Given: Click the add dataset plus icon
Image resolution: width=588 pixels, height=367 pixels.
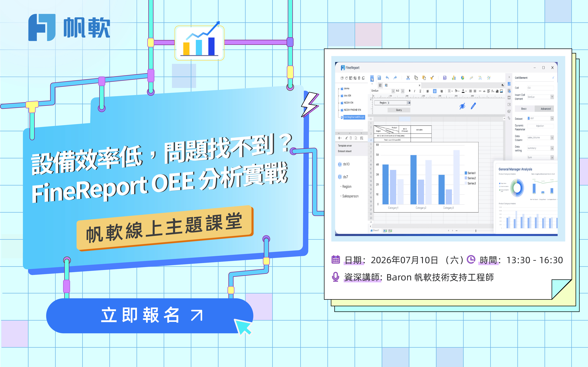Looking at the screenshot, I should 339,138.
